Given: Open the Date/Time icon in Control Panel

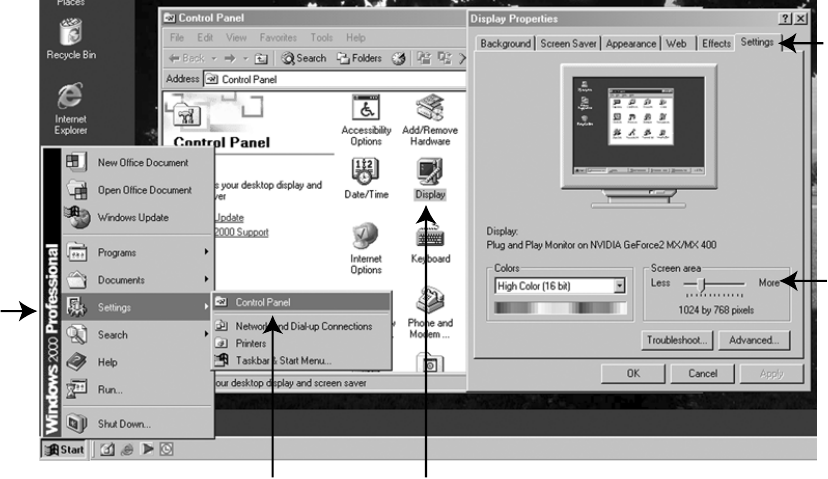Looking at the screenshot, I should pyautogui.click(x=366, y=179).
